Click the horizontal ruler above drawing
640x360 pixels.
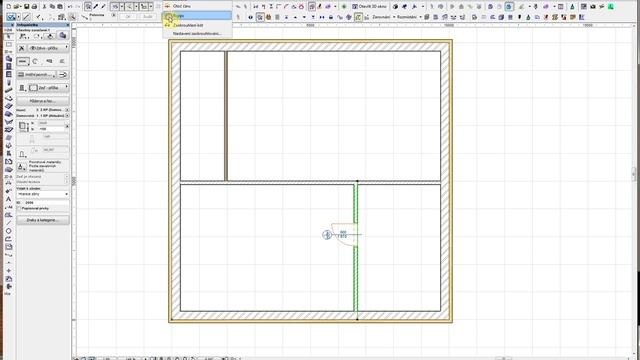(x=355, y=25)
